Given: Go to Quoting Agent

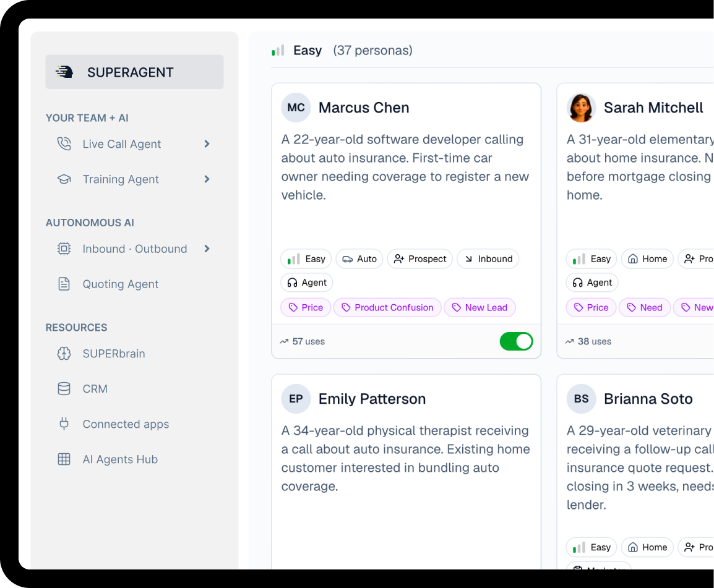Looking at the screenshot, I should pyautogui.click(x=120, y=284).
